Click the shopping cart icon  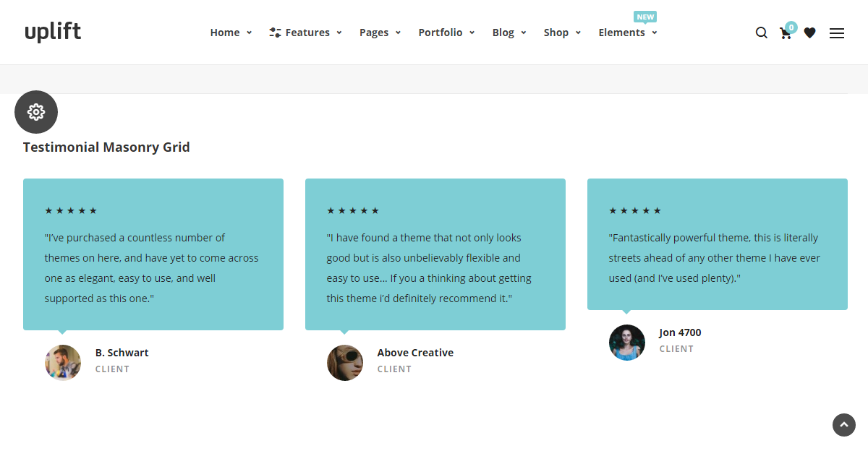786,33
